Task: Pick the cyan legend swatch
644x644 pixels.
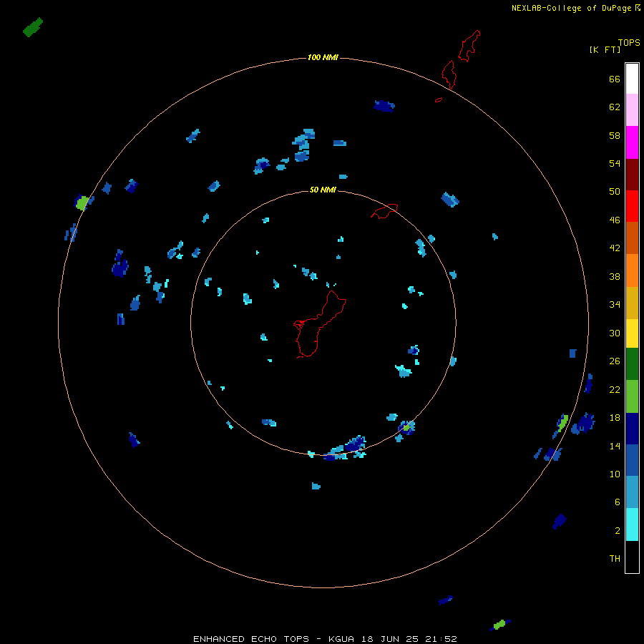Action: click(632, 525)
